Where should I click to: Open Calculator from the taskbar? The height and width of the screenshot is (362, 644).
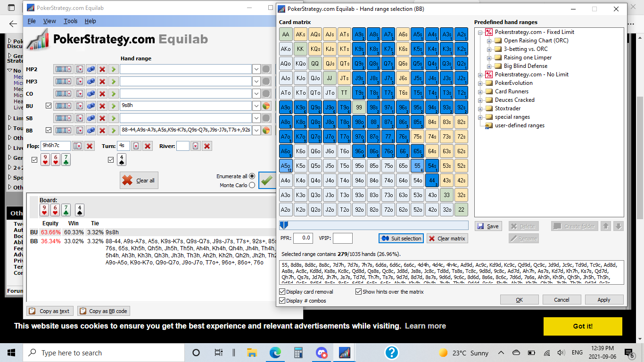pyautogui.click(x=298, y=353)
